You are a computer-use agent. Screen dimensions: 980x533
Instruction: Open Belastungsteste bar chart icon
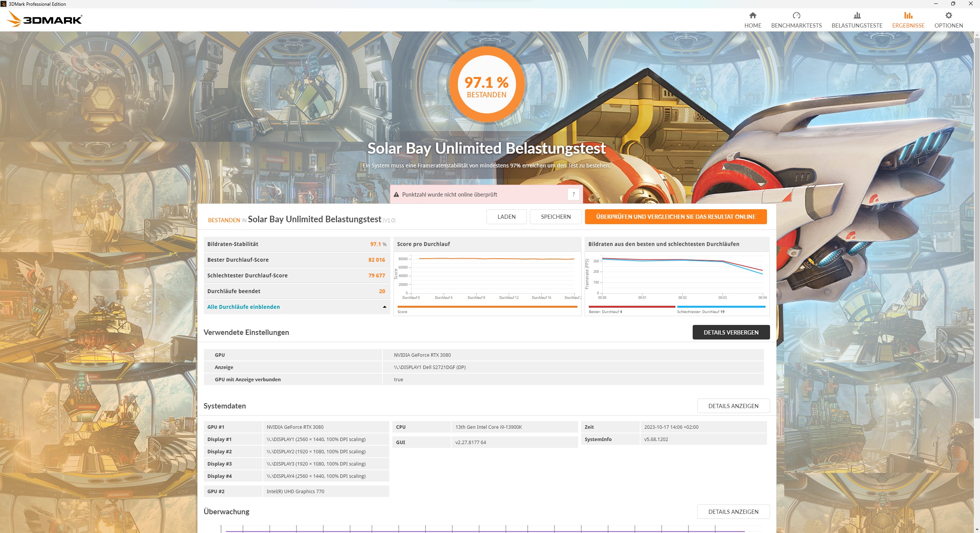pyautogui.click(x=857, y=16)
